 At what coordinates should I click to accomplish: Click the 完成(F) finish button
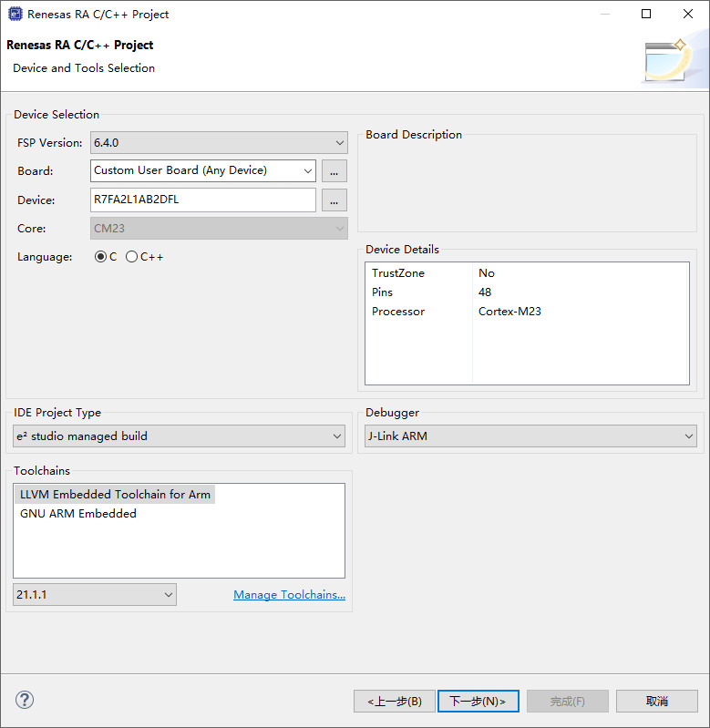568,701
